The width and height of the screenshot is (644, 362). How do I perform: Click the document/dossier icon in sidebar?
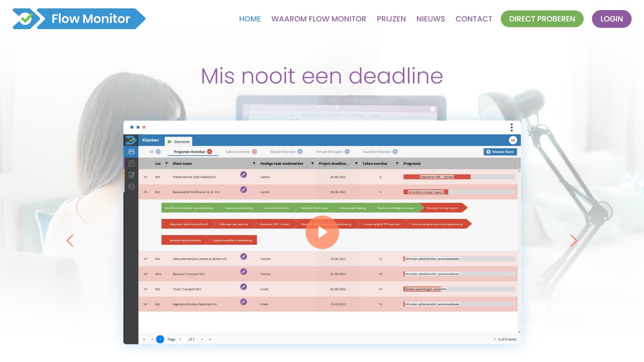131,164
